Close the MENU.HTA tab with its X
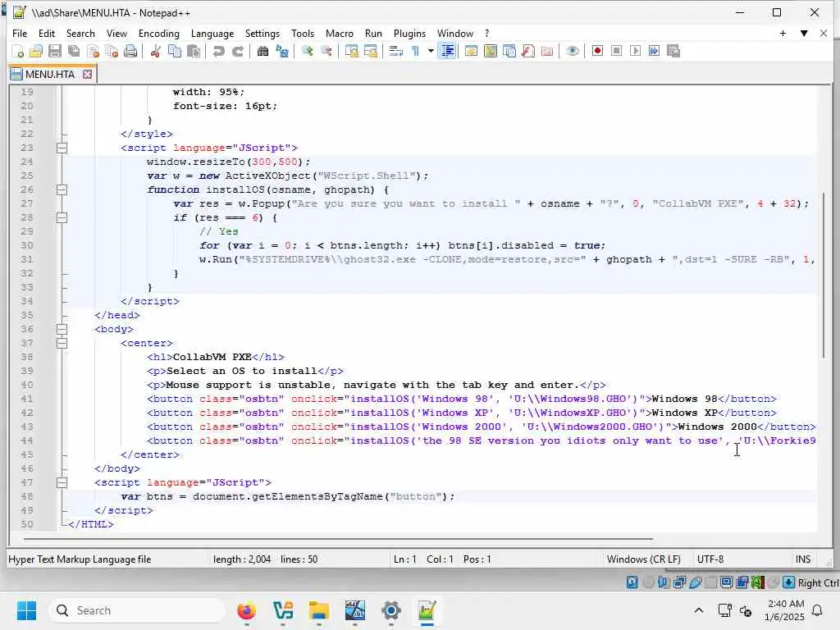The height and width of the screenshot is (630, 840). pyautogui.click(x=87, y=74)
